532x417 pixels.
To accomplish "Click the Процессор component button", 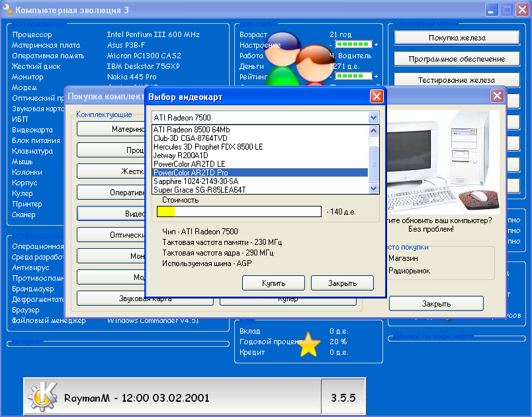I will (111, 150).
